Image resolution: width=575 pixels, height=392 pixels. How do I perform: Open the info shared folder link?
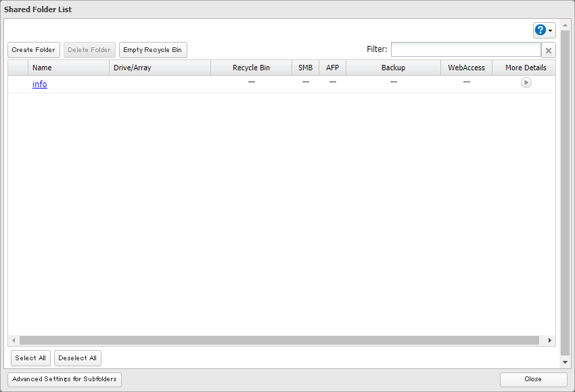coord(40,84)
